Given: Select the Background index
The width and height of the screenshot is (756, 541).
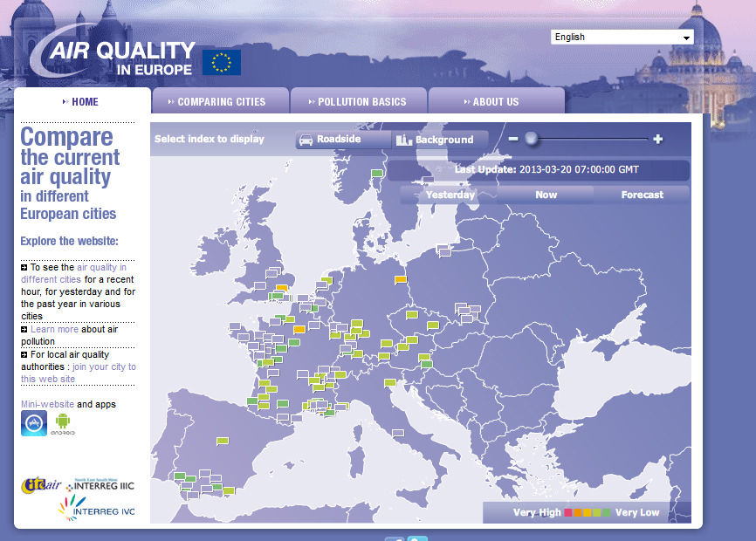Looking at the screenshot, I should [435, 140].
